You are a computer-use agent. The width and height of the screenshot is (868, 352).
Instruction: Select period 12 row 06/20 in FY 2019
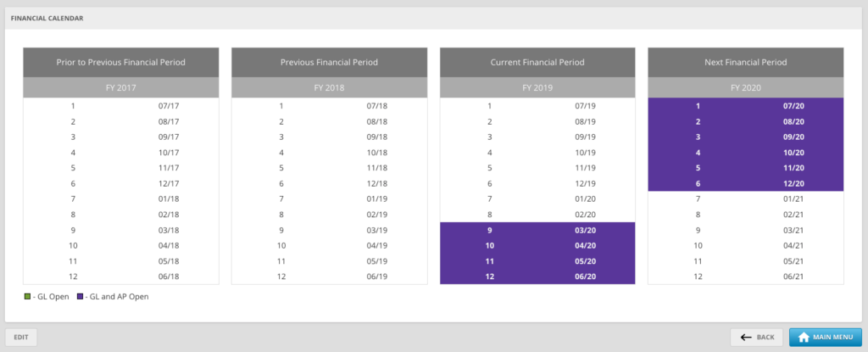[537, 277]
